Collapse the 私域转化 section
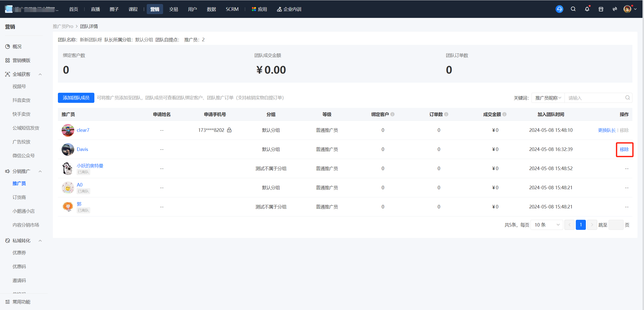 click(x=40, y=240)
